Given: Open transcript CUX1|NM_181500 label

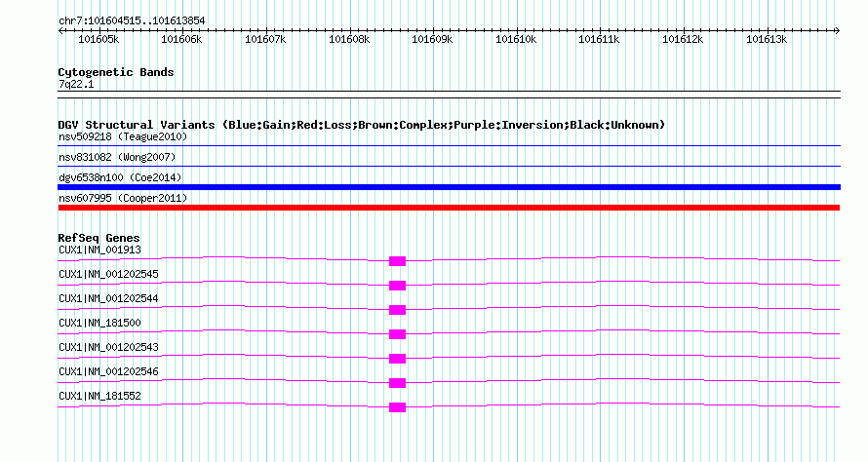Looking at the screenshot, I should pos(99,324).
